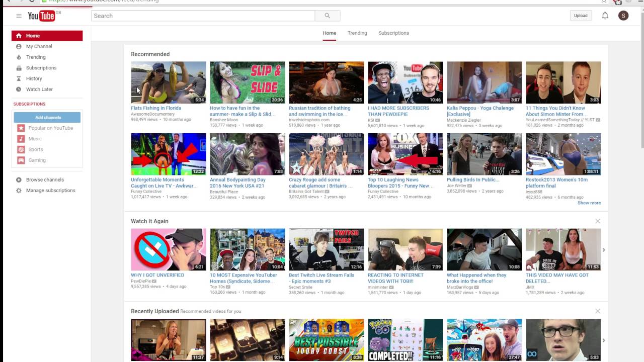Open the Crazy Rouge cabaret glamour title
This screenshot has height=362, width=644.
pyautogui.click(x=320, y=183)
